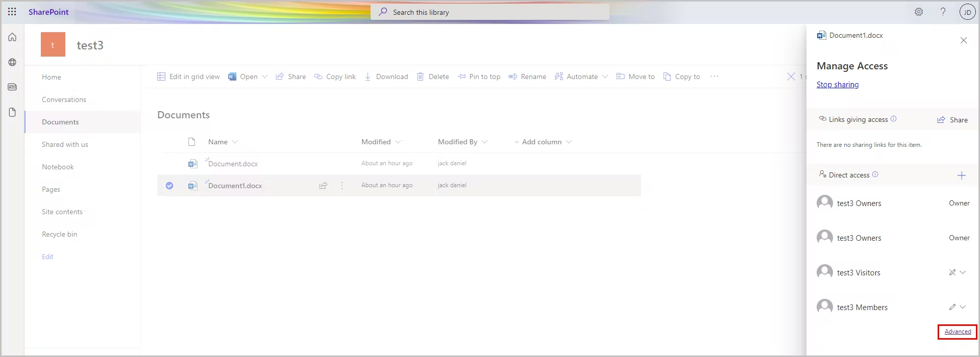Image resolution: width=980 pixels, height=357 pixels.
Task: Click the info icon beside Links giving access
Action: (x=893, y=119)
